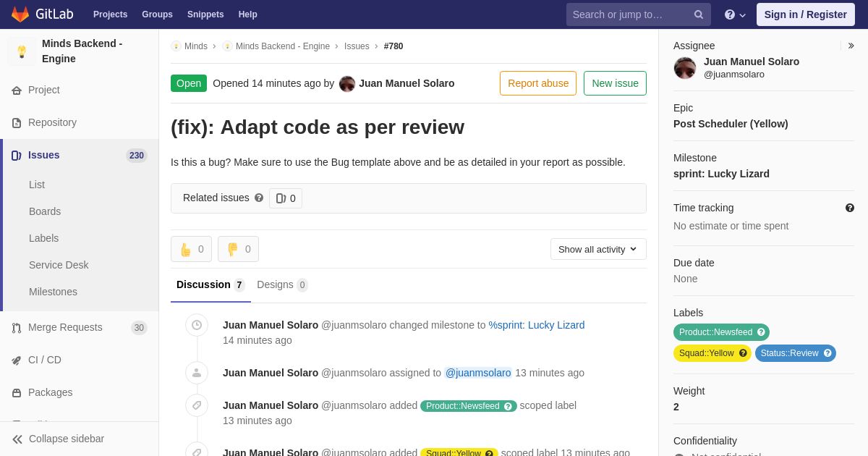Screen dimensions: 868x456
Task: Open the Help link in the navbar
Action: click(x=248, y=14)
